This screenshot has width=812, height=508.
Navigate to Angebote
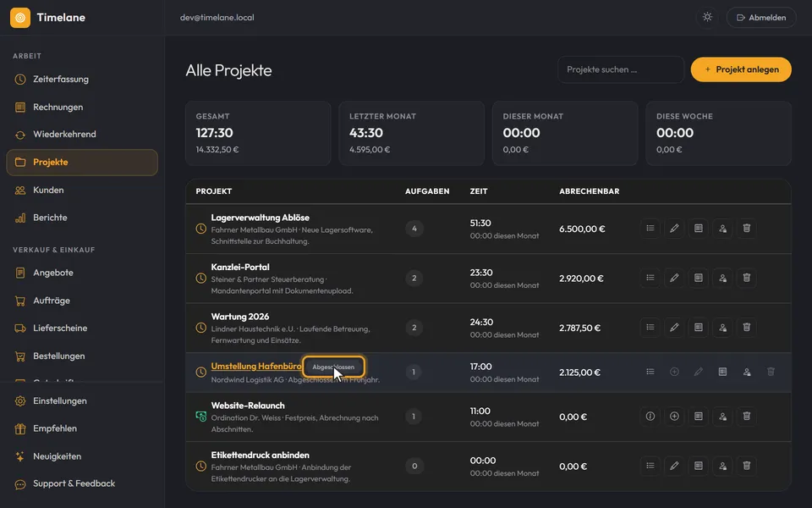(x=82, y=273)
